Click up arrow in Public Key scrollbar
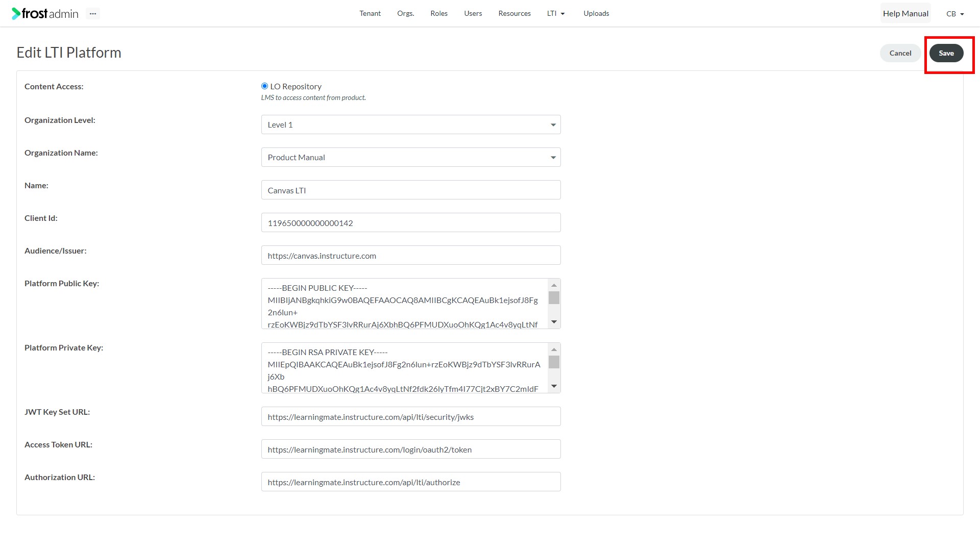980x551 pixels. pos(554,285)
